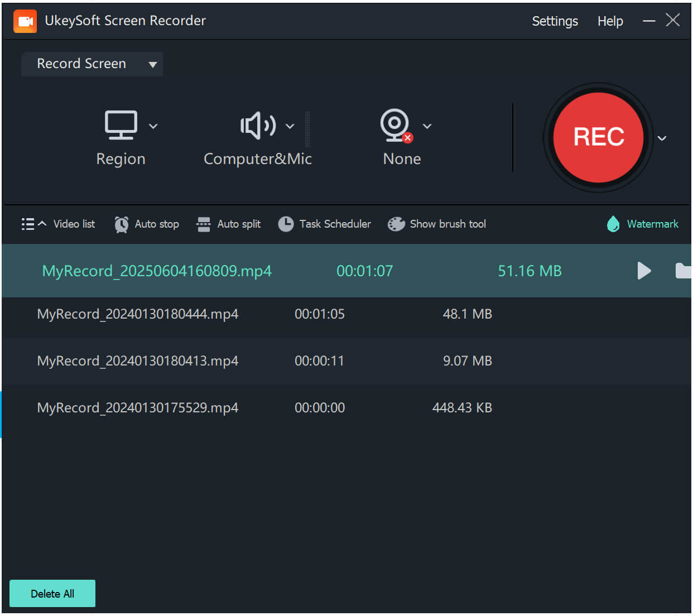This screenshot has width=693, height=616.
Task: Select MyRecord_20240130180444.mp4 row
Action: coord(346,314)
